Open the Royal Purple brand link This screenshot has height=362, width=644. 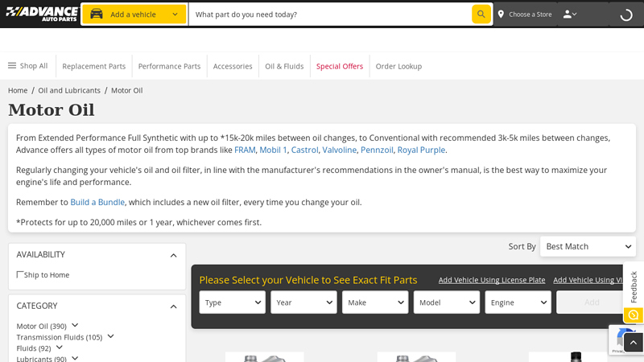[421, 150]
